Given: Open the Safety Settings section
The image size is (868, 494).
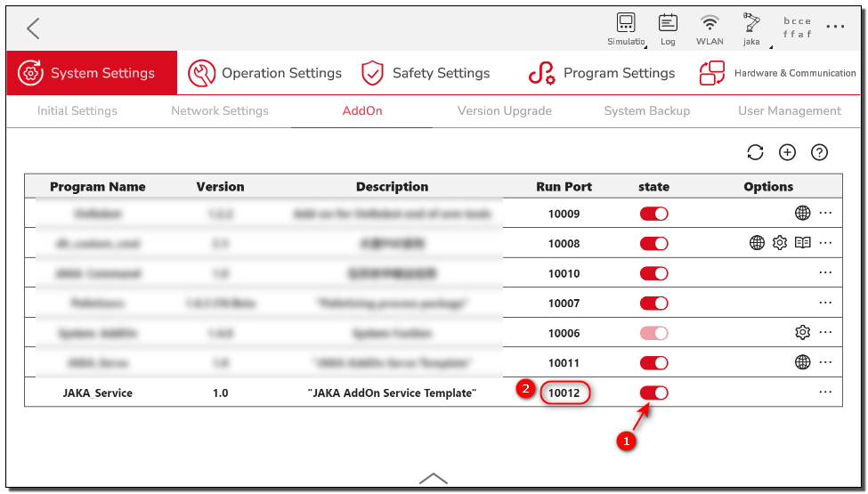Looking at the screenshot, I should (x=426, y=73).
